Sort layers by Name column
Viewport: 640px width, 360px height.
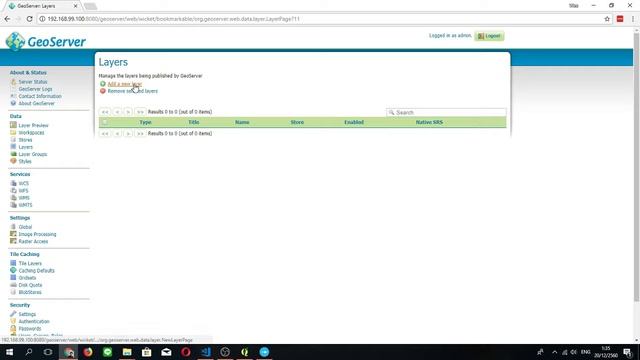click(242, 122)
